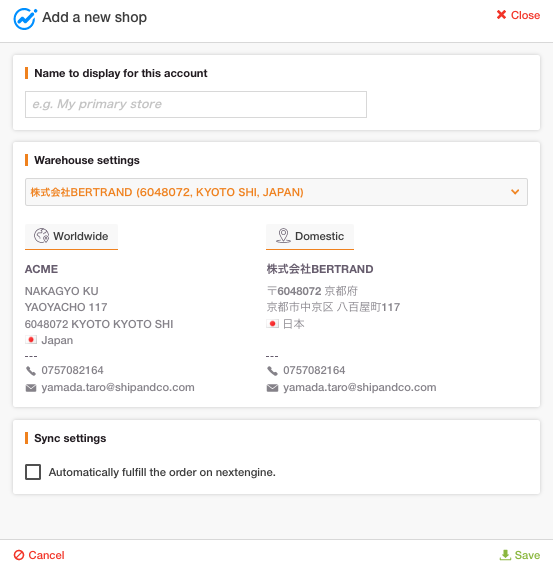Click the Domestic email envelope icon

272,388
